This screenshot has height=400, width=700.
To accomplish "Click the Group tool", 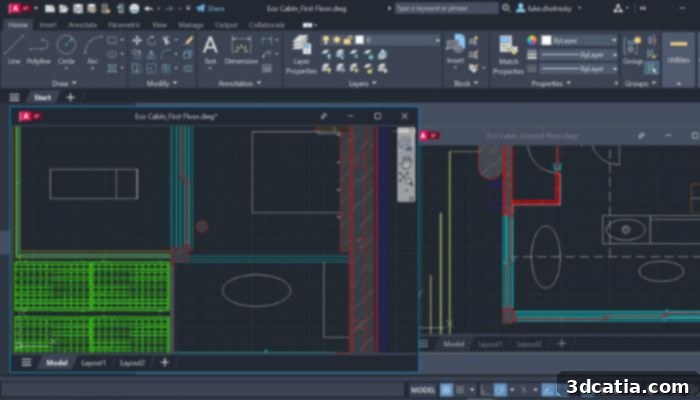I will point(633,50).
